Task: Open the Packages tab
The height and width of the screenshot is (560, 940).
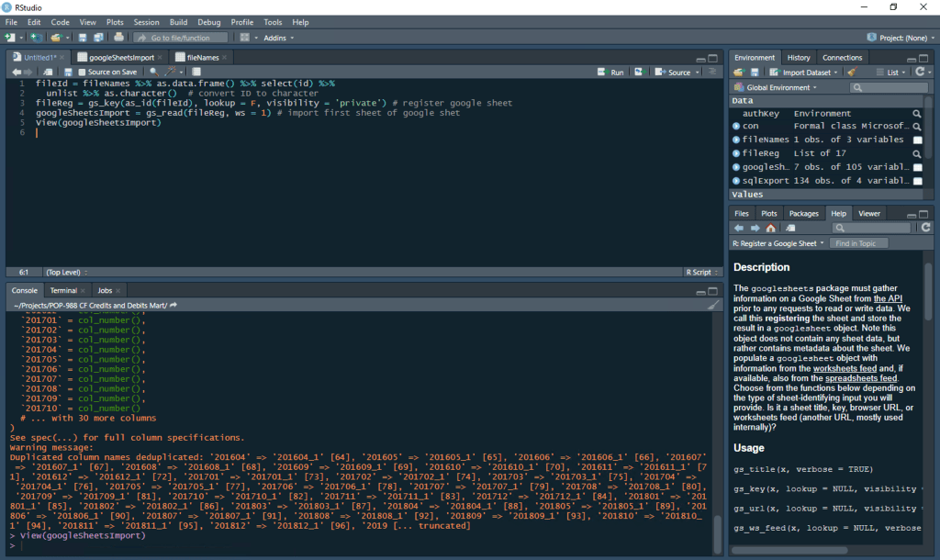Action: pyautogui.click(x=803, y=213)
